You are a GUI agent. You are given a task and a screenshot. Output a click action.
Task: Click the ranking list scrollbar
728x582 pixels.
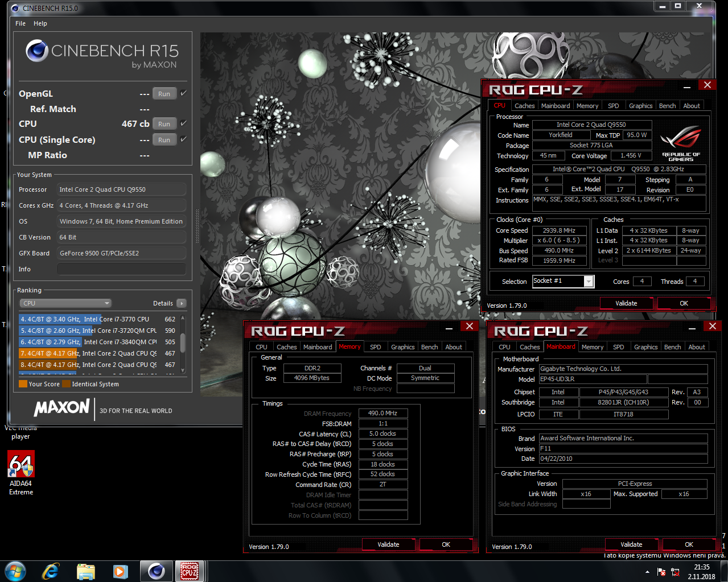tap(183, 344)
